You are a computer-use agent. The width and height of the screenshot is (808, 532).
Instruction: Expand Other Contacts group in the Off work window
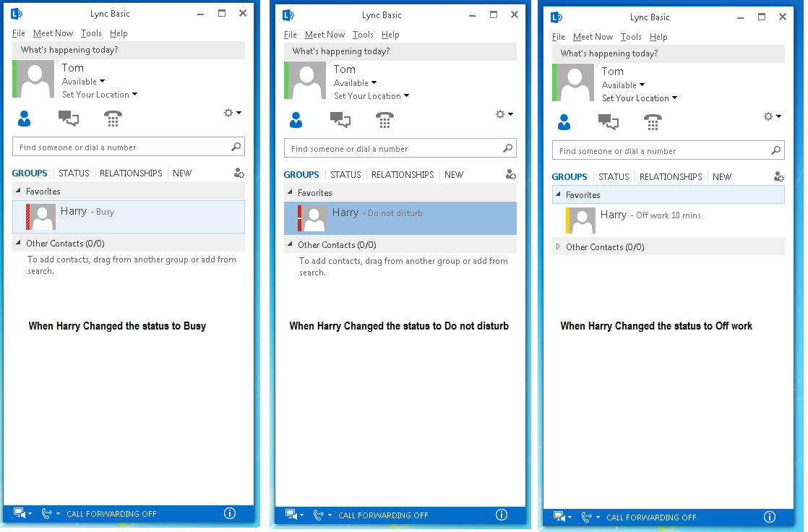(x=558, y=246)
